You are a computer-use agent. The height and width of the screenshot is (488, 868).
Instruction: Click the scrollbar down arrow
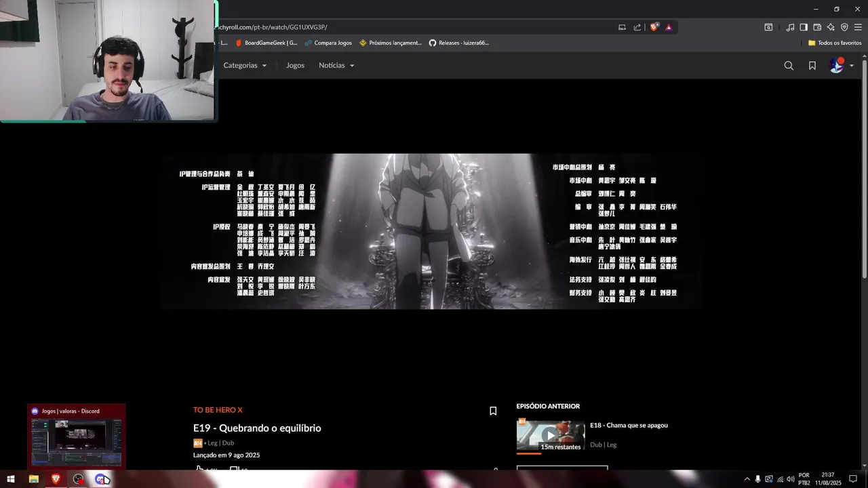click(x=864, y=465)
